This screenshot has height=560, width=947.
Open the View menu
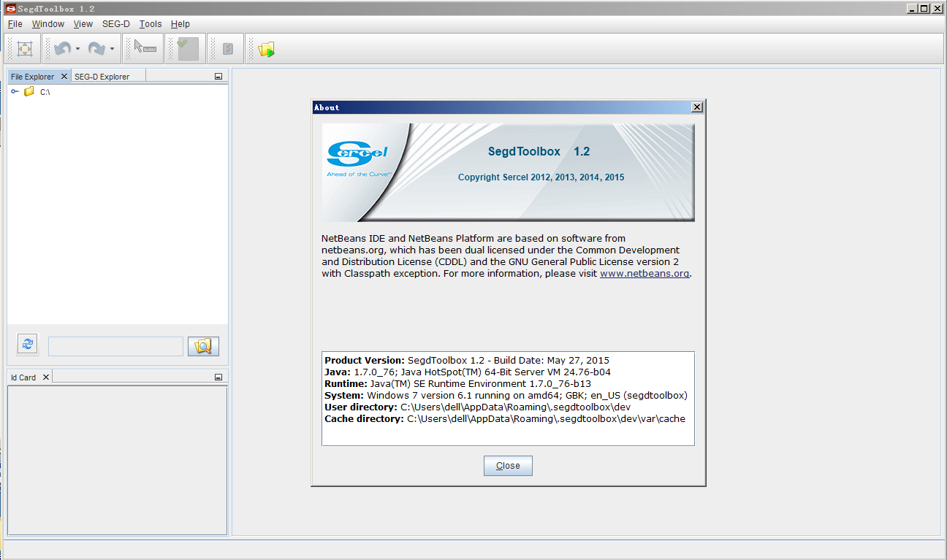click(x=83, y=24)
